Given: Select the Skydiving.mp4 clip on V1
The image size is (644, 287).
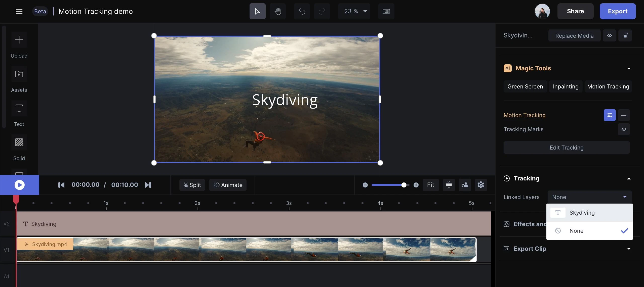Looking at the screenshot, I should pos(247,250).
